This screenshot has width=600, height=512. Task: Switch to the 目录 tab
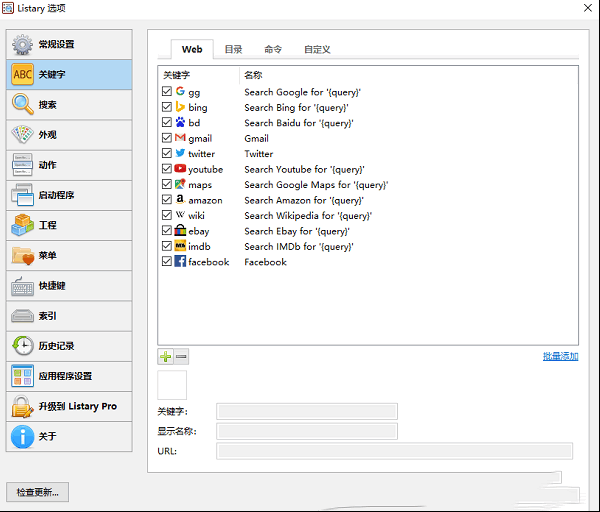[233, 49]
